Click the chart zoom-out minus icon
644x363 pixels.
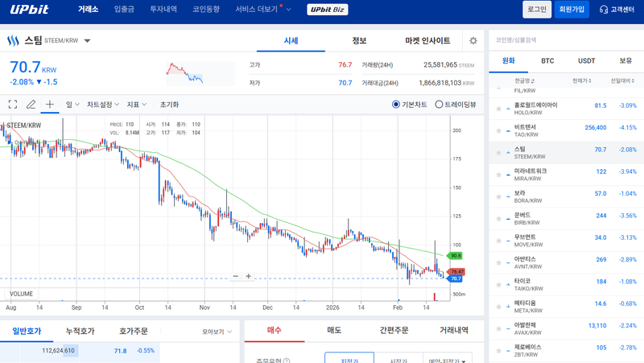point(236,276)
